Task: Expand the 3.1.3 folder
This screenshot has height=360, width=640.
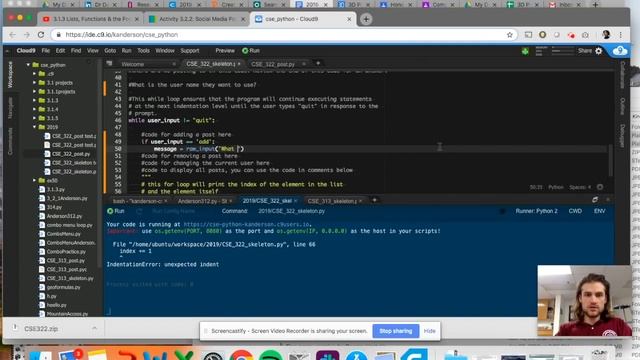Action: click(35, 100)
